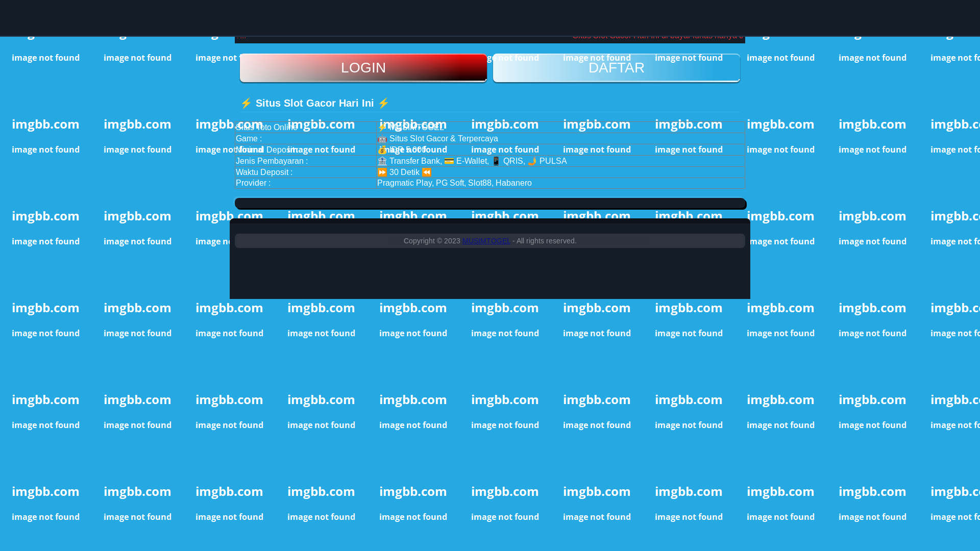This screenshot has height=551, width=980.
Task: Click the QRIS payment text
Action: [x=512, y=161]
